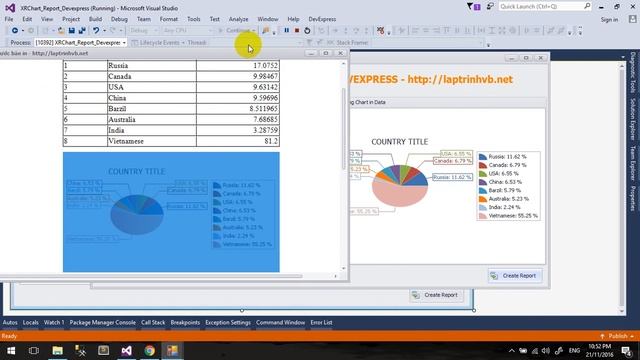Click Continue to resume debugging

[x=234, y=31]
